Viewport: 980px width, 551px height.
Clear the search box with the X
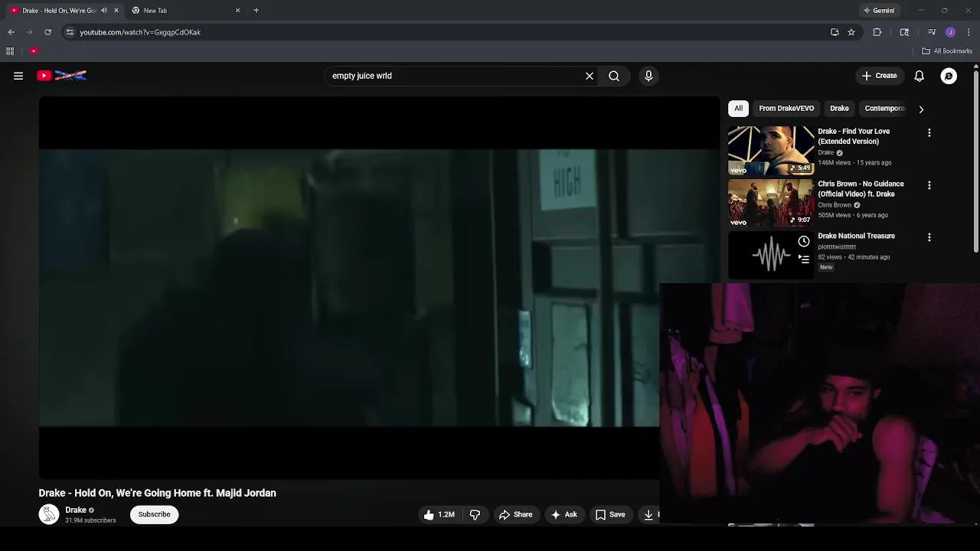(x=590, y=76)
